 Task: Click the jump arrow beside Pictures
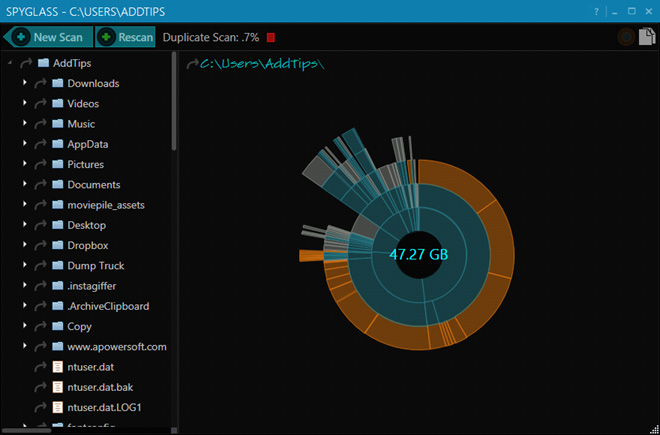[40, 164]
